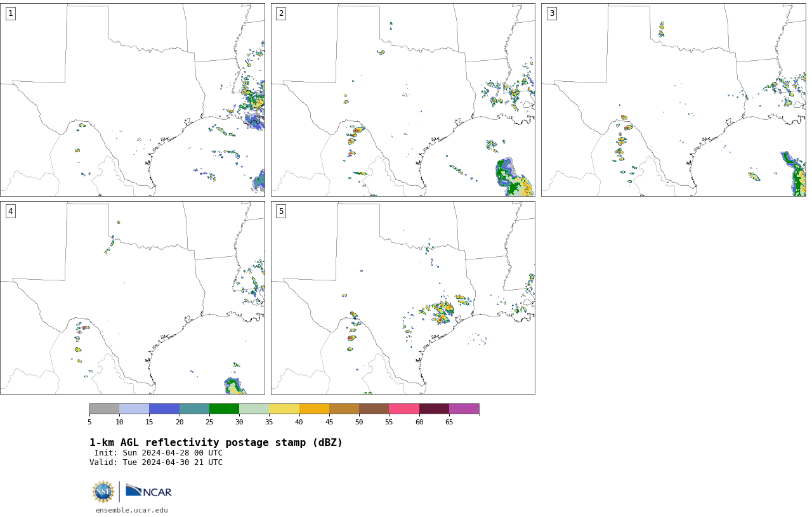Click the dark green 25-30 dBZ swatch
The height and width of the screenshot is (517, 812).
[x=225, y=409]
